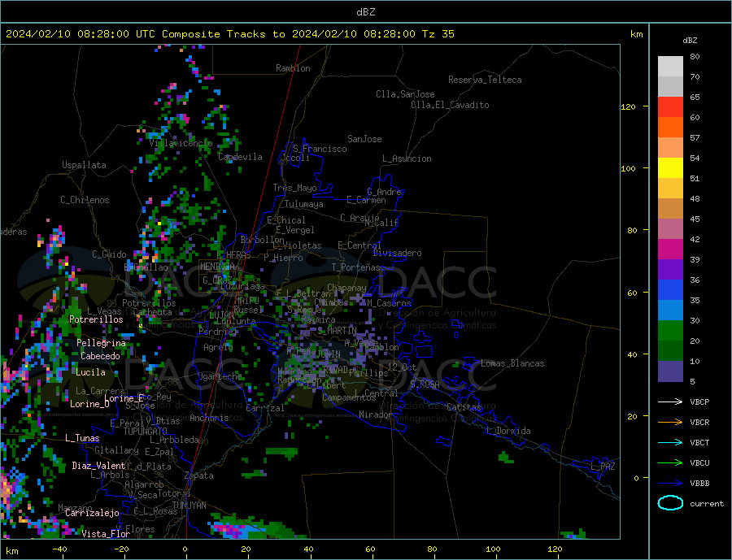The height and width of the screenshot is (560, 732).
Task: Click the white 80 dBZ color swatch
Action: point(670,67)
